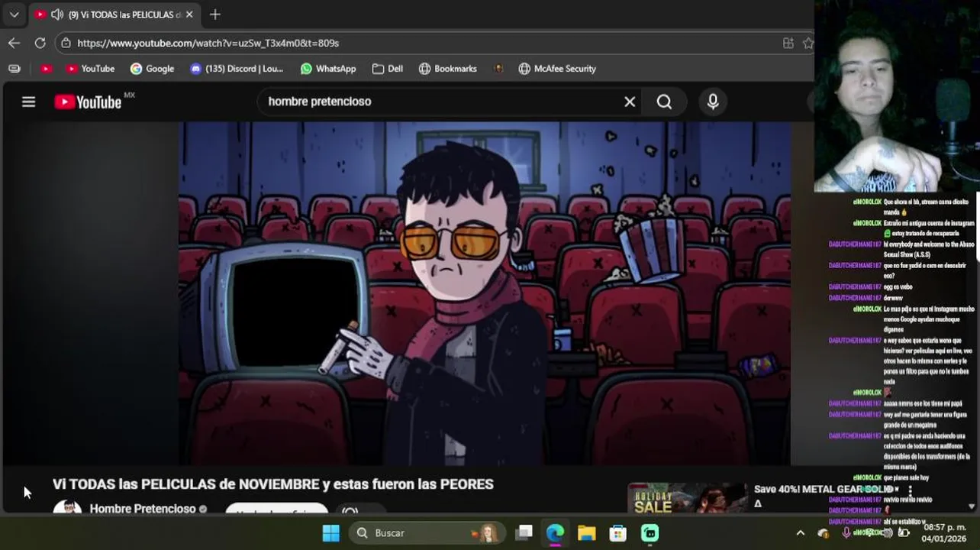Open the microphone indicator in the tray
This screenshot has width=980, height=550.
tap(846, 533)
